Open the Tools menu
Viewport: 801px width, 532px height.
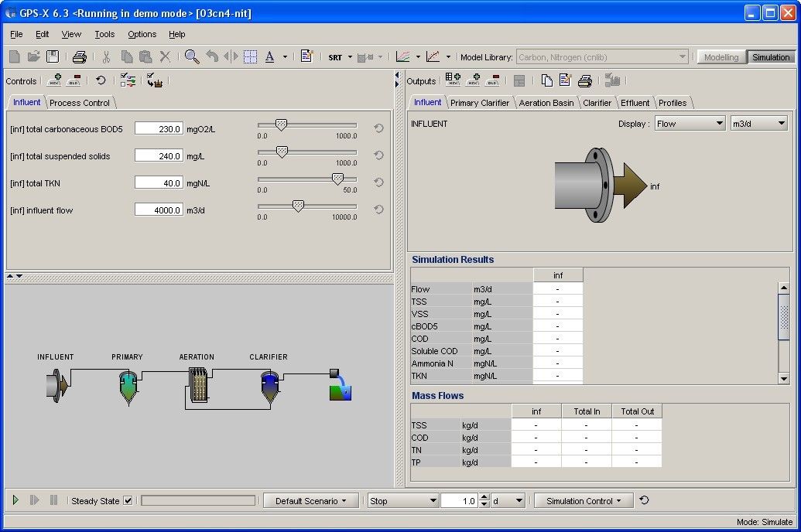[x=104, y=34]
